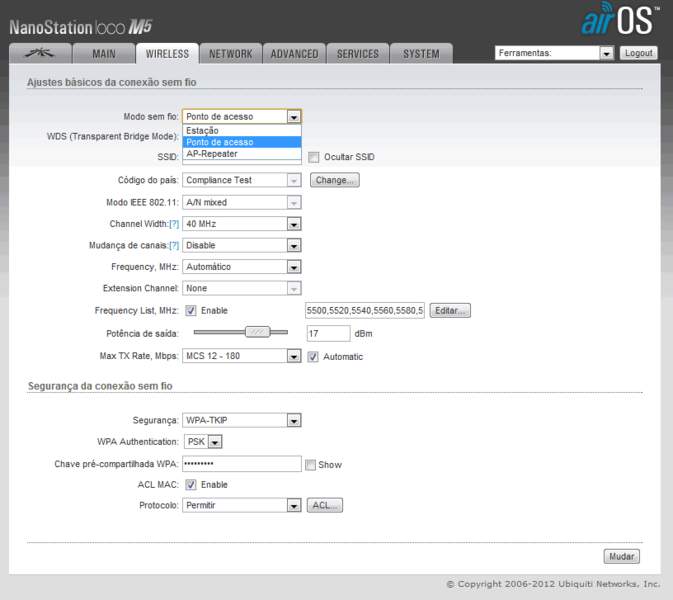This screenshot has height=600, width=673.
Task: Switch to the MAIN tab
Action: 103,53
